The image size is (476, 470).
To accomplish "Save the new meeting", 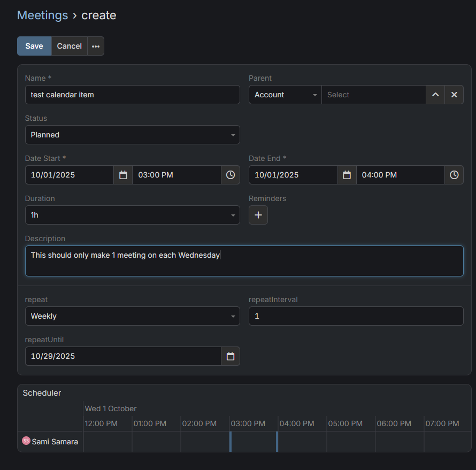I will tap(34, 46).
